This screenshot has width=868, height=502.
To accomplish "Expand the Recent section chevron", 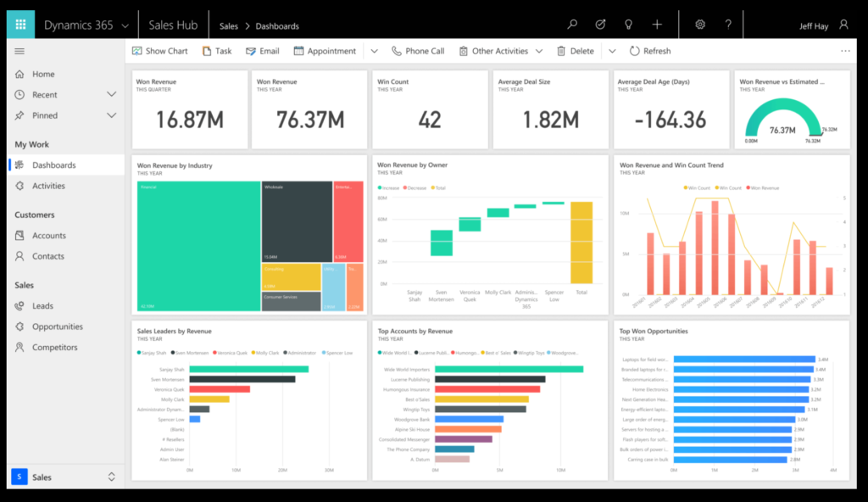I will [x=111, y=95].
